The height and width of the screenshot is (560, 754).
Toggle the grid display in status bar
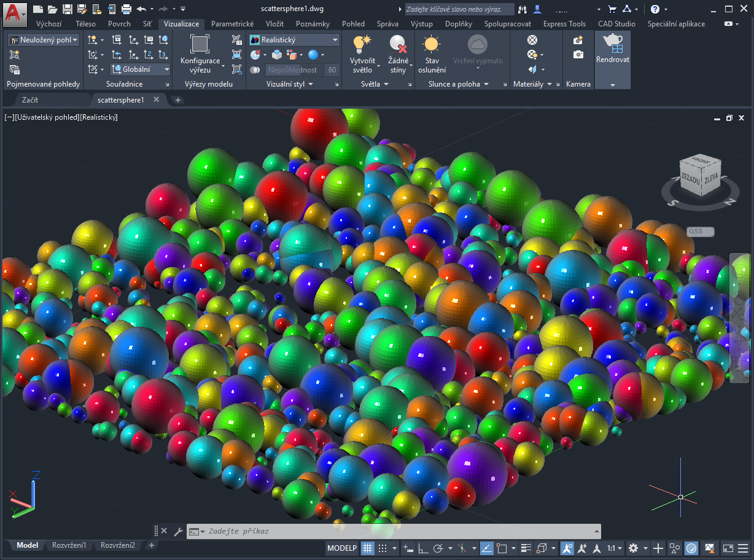tap(367, 548)
